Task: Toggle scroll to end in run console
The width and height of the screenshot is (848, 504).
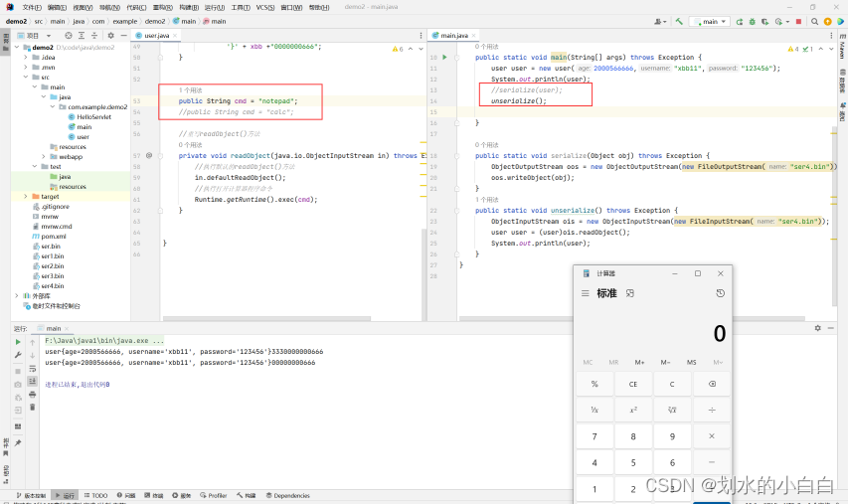Action: tap(33, 382)
